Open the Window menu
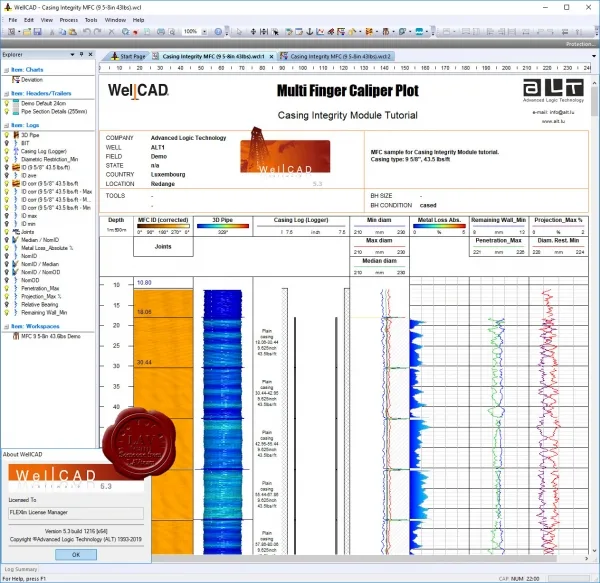 tap(115, 20)
